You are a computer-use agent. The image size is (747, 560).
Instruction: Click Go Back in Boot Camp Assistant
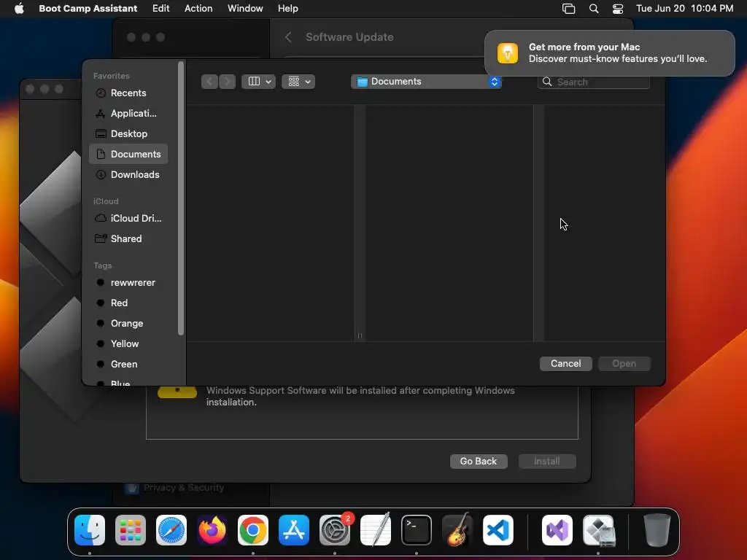tap(479, 462)
